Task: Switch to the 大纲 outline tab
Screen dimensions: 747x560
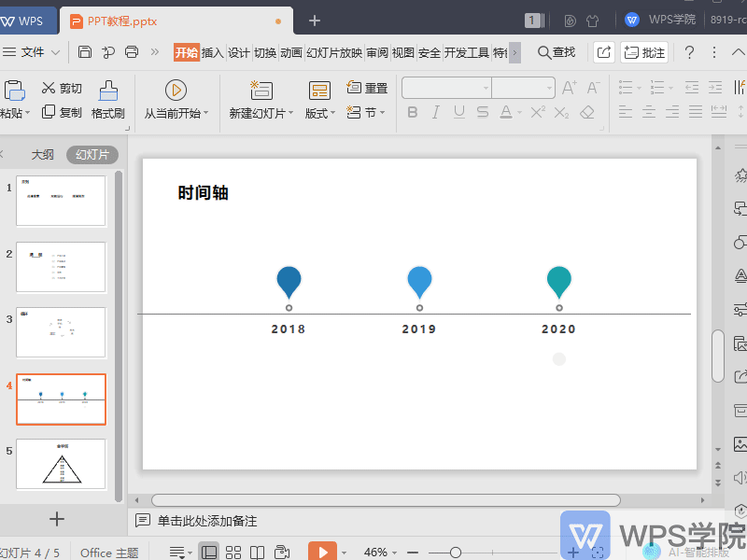Action: coord(42,155)
